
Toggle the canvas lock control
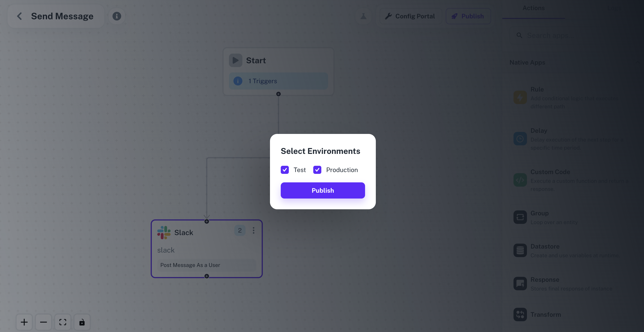tap(82, 322)
